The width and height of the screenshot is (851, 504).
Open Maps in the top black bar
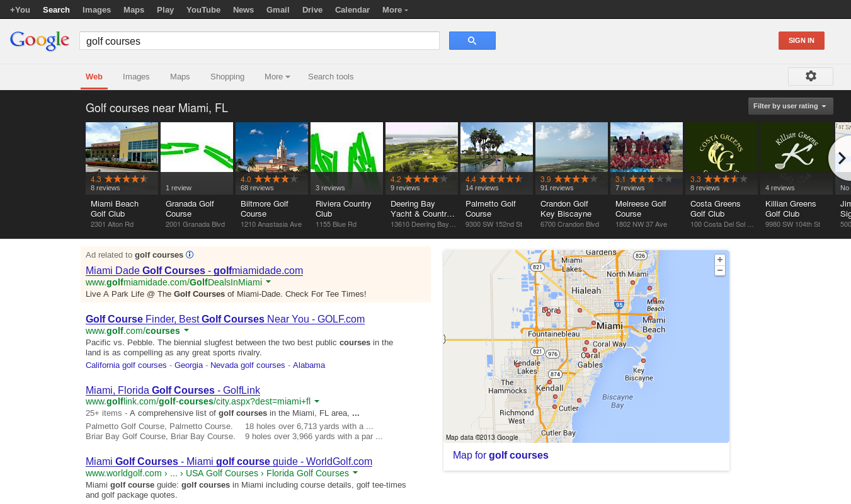pyautogui.click(x=134, y=9)
